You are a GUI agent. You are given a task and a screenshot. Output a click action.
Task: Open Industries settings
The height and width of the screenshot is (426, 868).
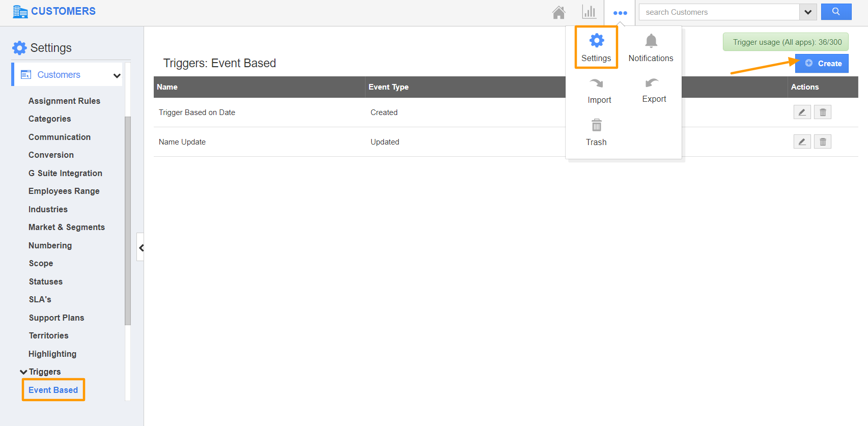[48, 209]
